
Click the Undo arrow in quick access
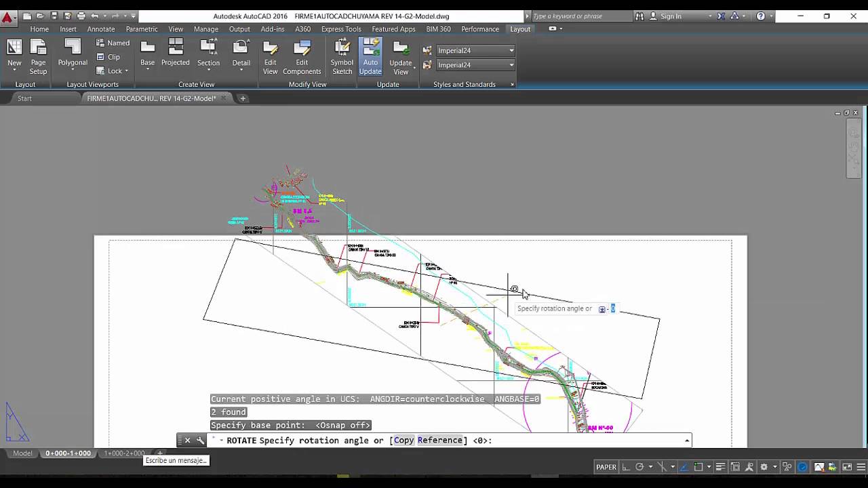coord(95,16)
